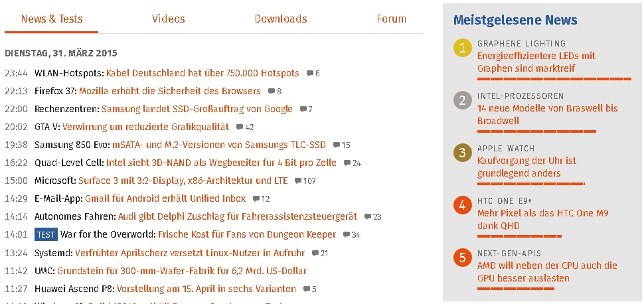Open 14 neue Modelle von Braswell link
This screenshot has width=644, height=304.
point(548,115)
